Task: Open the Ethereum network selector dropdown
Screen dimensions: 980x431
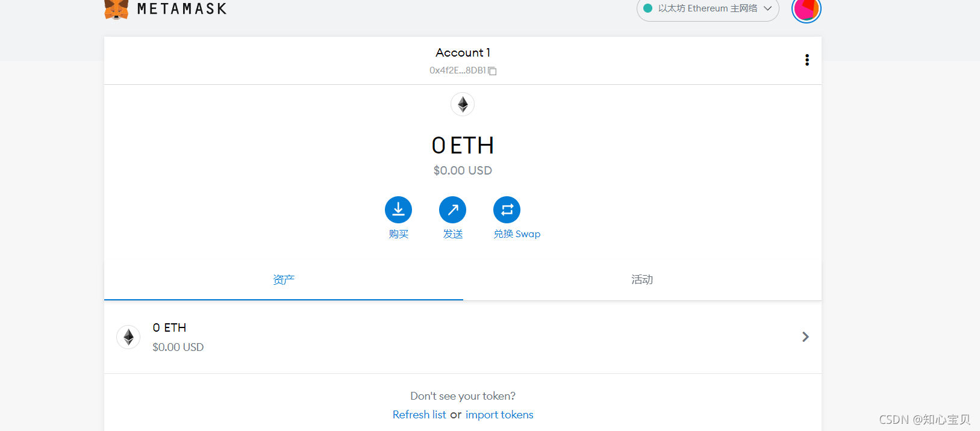Action: (708, 9)
